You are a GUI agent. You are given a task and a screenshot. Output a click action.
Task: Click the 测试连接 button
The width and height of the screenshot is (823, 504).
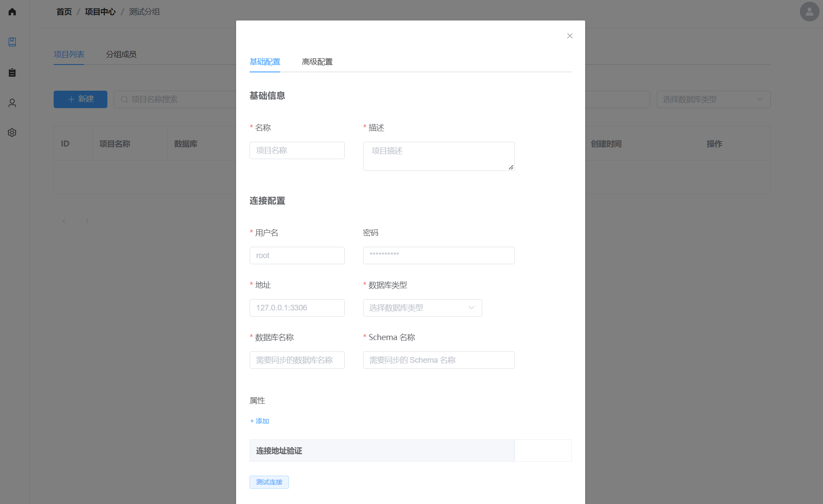[x=269, y=482]
